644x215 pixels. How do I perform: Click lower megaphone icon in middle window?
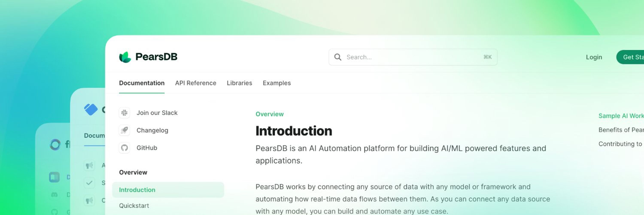(x=89, y=200)
